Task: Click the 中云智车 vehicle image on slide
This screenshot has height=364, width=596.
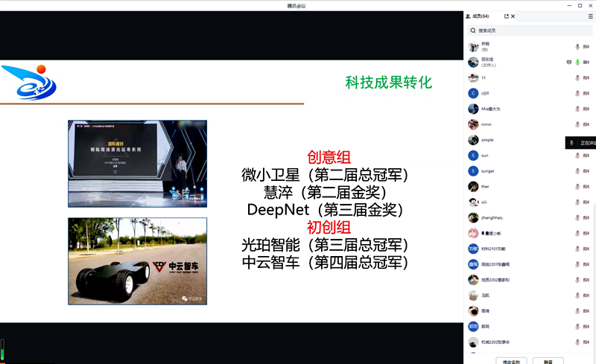Action: [137, 261]
